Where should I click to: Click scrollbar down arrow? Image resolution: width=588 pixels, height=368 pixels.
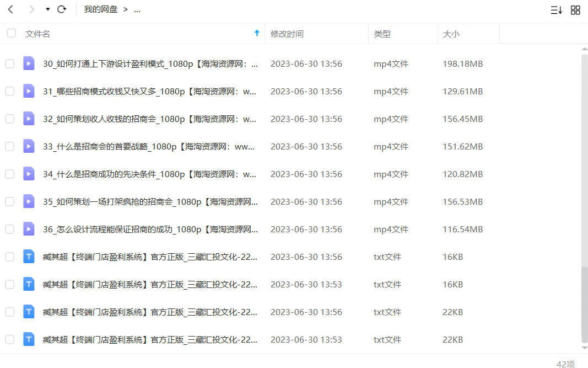[584, 348]
